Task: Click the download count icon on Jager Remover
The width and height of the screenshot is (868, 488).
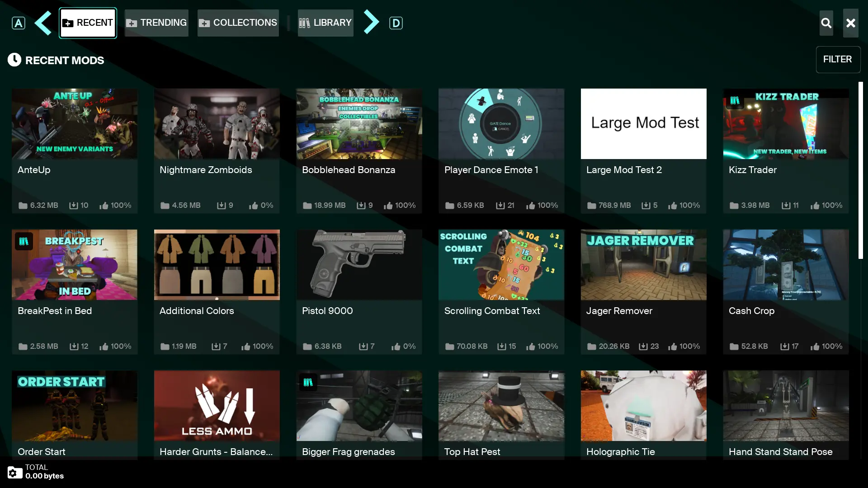Action: pyautogui.click(x=643, y=347)
